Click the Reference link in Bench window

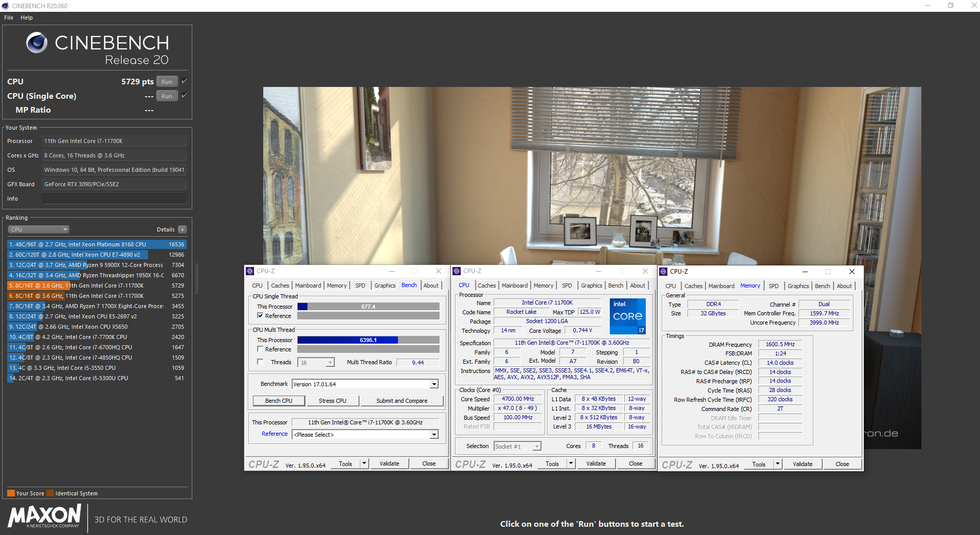pos(275,434)
